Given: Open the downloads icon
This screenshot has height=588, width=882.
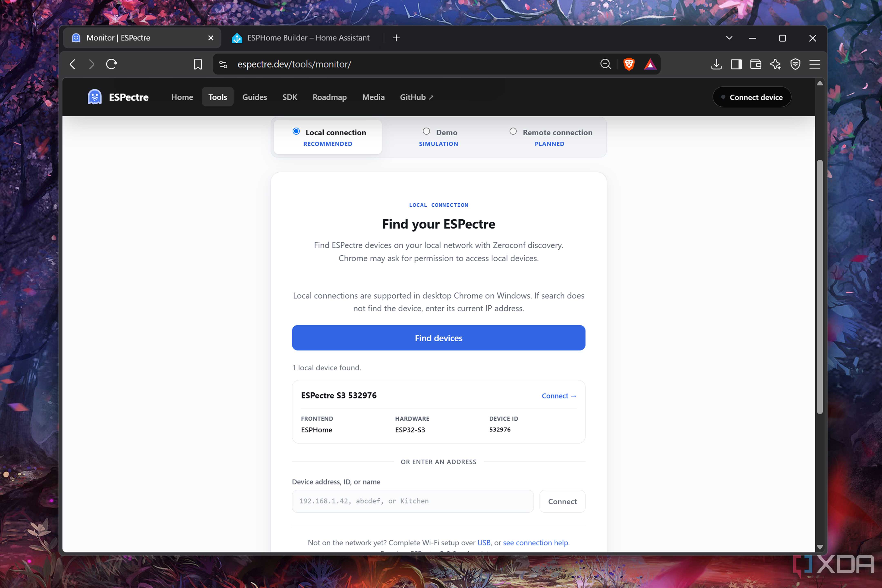Looking at the screenshot, I should 716,64.
